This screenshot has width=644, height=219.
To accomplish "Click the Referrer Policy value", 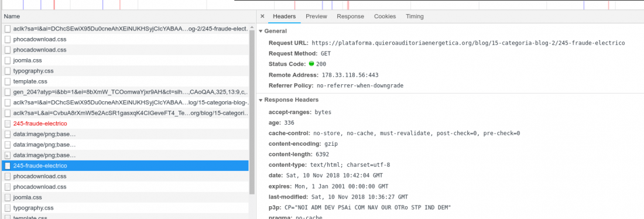I will click(360, 85).
